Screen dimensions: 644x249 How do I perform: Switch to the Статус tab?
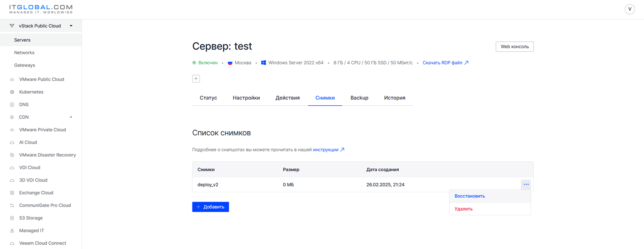208,98
